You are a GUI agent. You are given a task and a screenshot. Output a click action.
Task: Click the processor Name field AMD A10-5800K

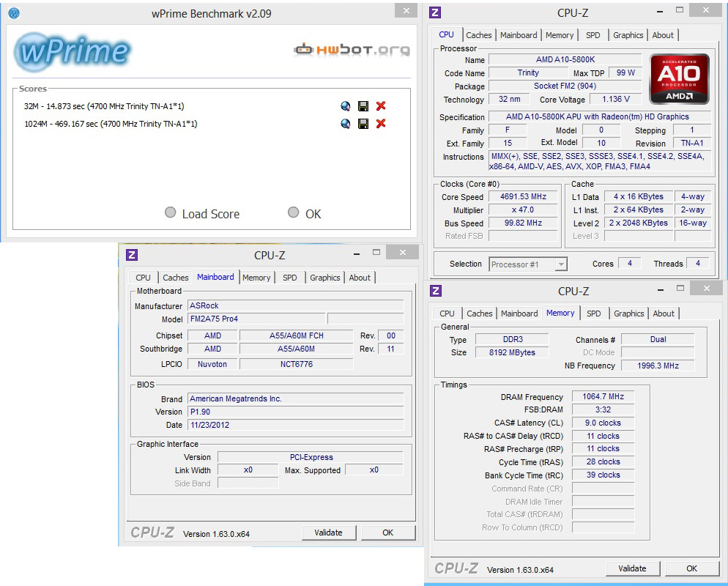(x=565, y=59)
